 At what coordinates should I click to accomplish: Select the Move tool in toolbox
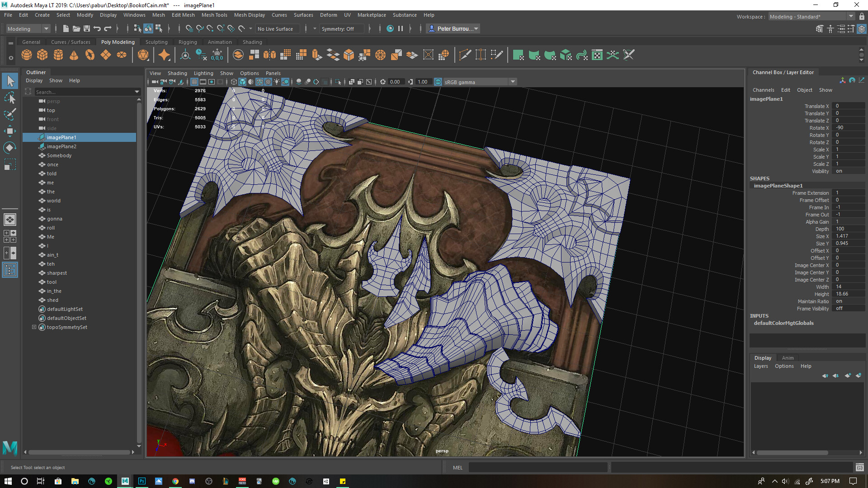point(10,131)
